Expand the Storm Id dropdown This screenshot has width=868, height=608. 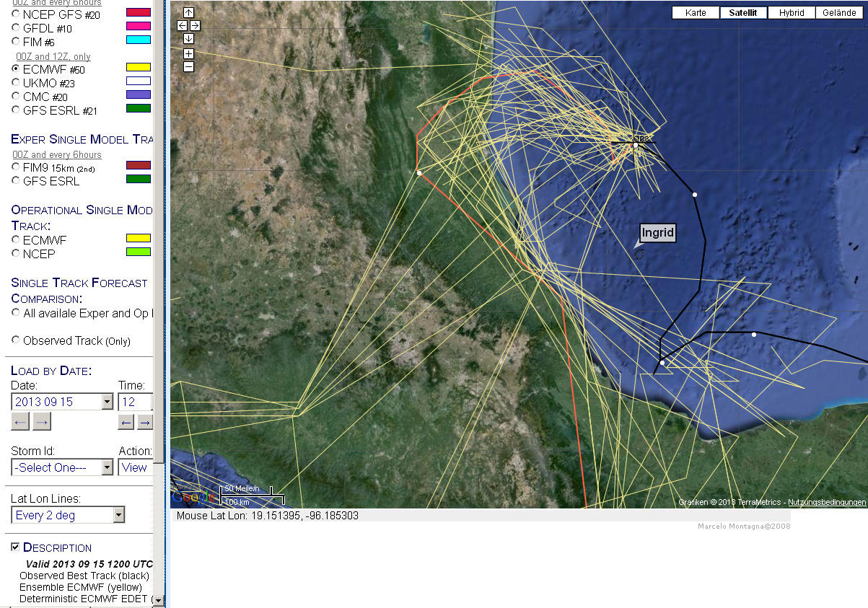pos(107,467)
